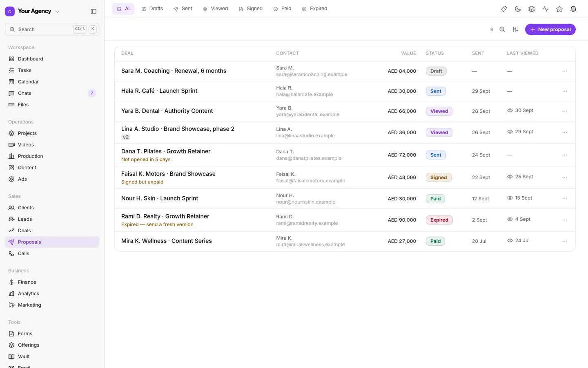Select the Signed status badge for Faisal K.
588x368 pixels.
coord(439,177)
